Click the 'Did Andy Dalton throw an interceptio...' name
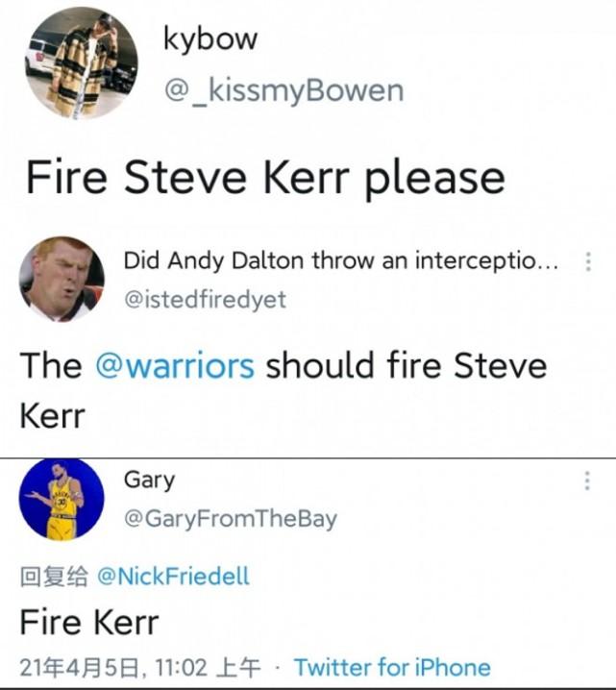The height and width of the screenshot is (690, 616). point(339,260)
